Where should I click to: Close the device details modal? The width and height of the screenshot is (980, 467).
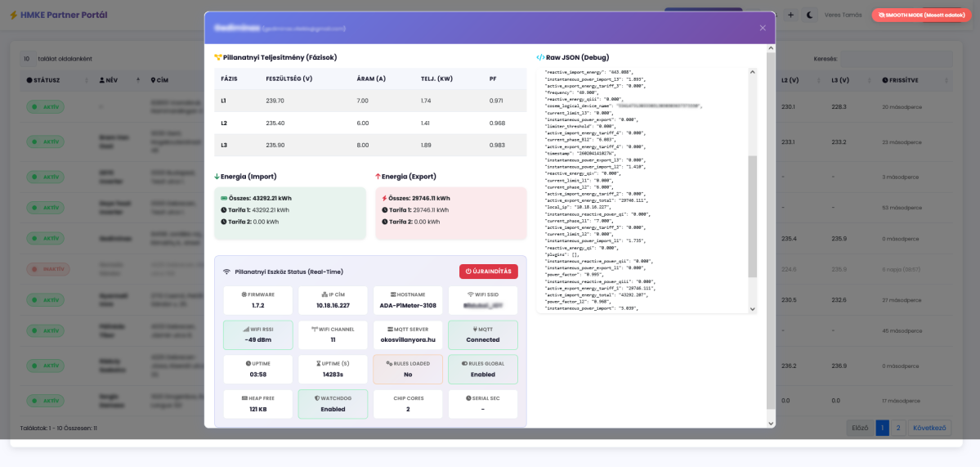(762, 28)
